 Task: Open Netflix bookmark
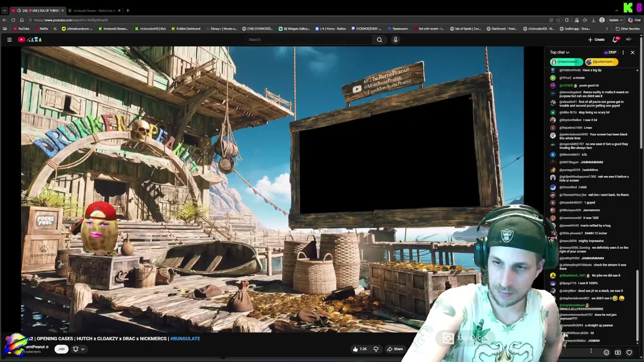coord(41,29)
